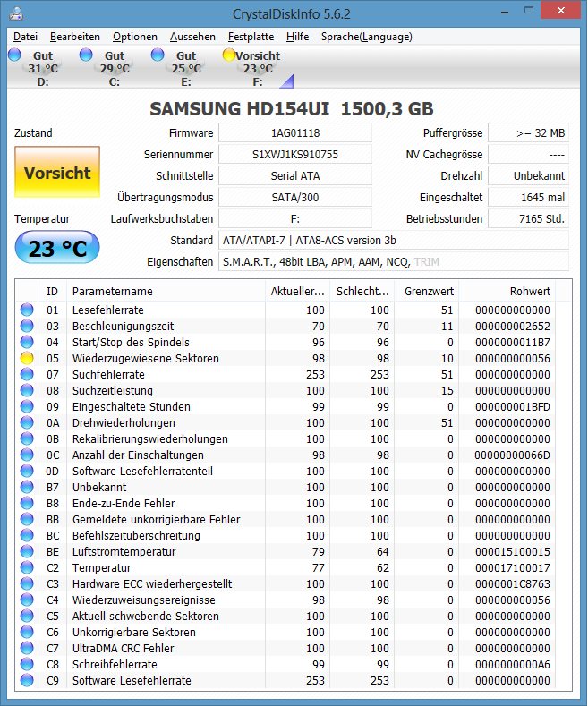Click status icon for Software Lesefehlerrate row C9
Viewport: 588px width, 706px height.
[x=27, y=681]
